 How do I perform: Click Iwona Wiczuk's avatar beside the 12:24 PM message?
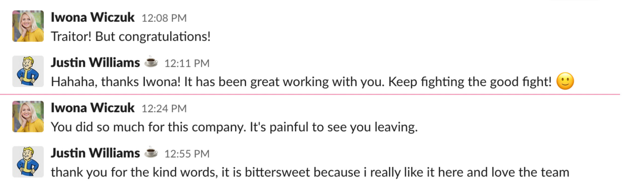[28, 116]
